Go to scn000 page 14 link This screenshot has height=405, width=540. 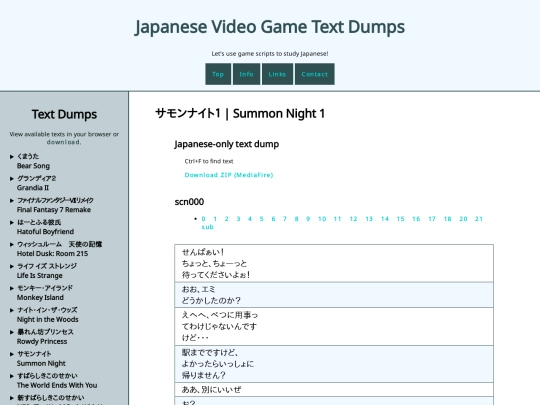point(385,219)
